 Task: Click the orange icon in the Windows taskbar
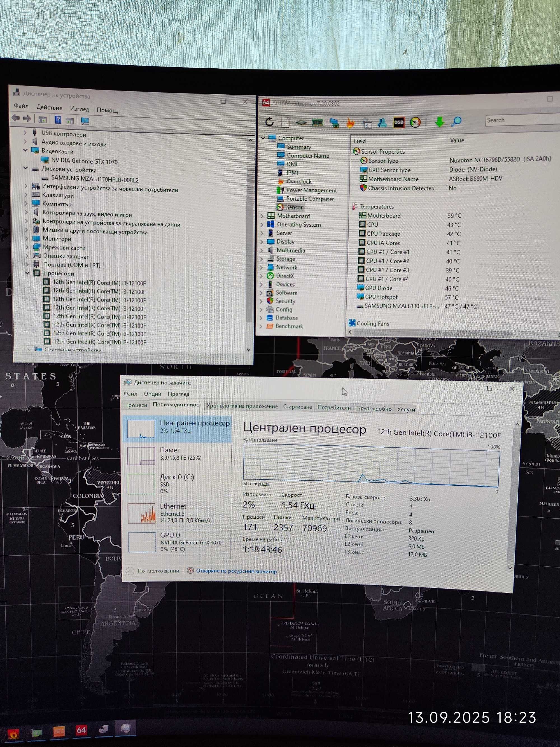(x=59, y=731)
